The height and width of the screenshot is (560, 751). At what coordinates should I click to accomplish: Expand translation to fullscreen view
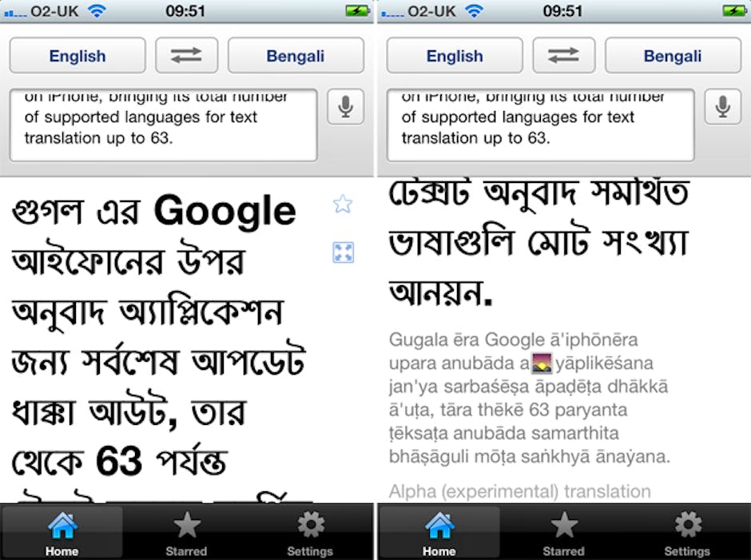[x=343, y=252]
